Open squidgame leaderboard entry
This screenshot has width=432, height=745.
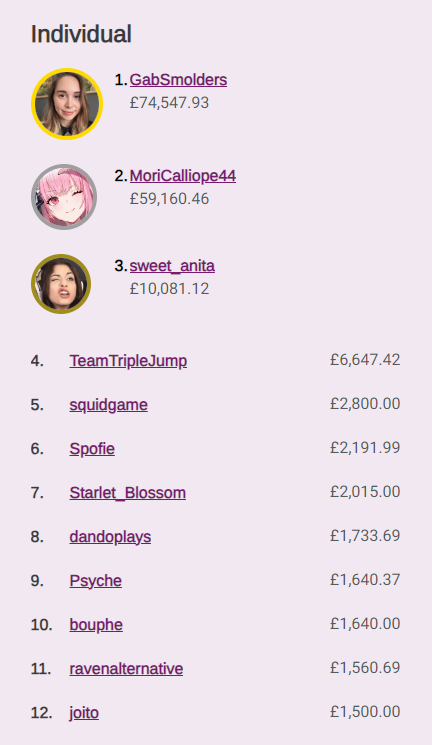click(108, 405)
